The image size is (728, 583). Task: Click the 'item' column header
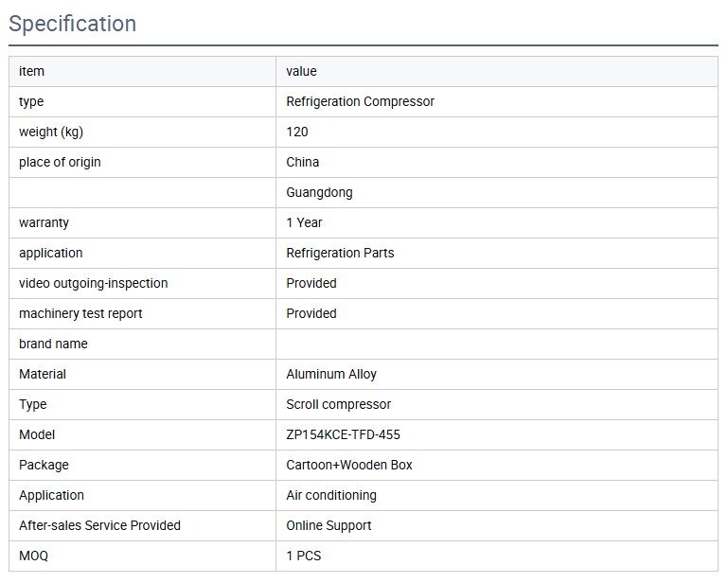(31, 71)
